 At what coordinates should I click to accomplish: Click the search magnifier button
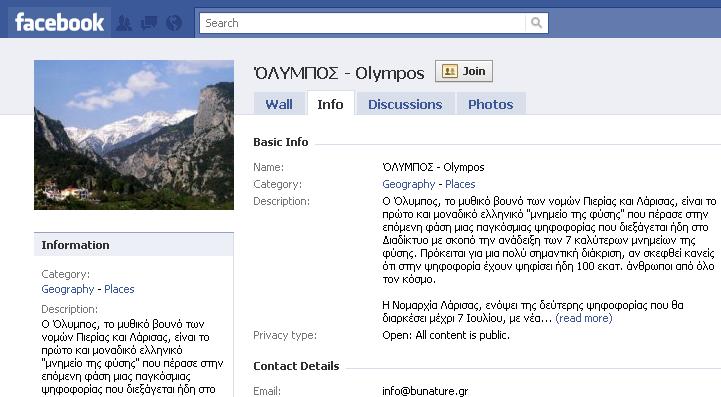coord(536,23)
